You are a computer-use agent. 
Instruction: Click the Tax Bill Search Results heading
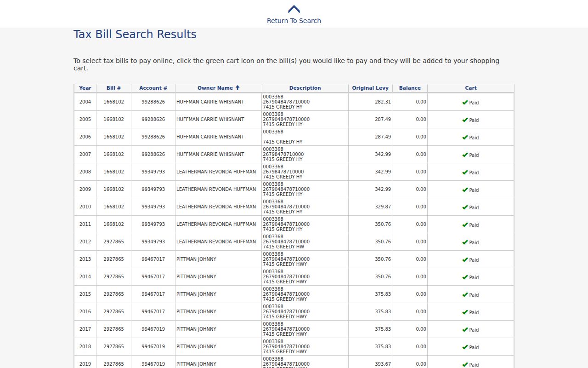[x=135, y=34]
